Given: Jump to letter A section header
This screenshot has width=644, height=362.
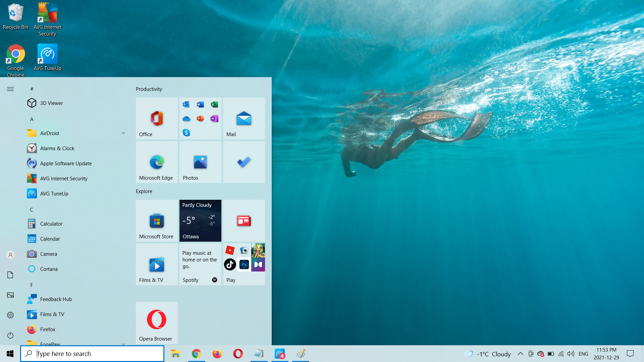Looking at the screenshot, I should (x=32, y=119).
